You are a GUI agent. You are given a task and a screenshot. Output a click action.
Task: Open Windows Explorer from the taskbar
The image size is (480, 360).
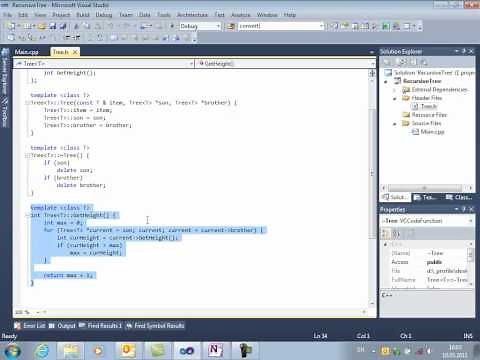click(x=71, y=351)
